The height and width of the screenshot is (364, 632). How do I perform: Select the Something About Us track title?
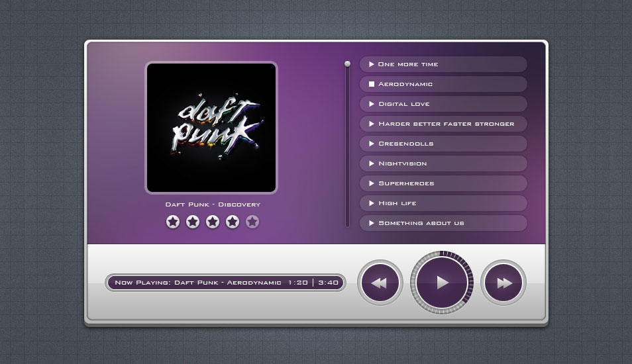(421, 222)
